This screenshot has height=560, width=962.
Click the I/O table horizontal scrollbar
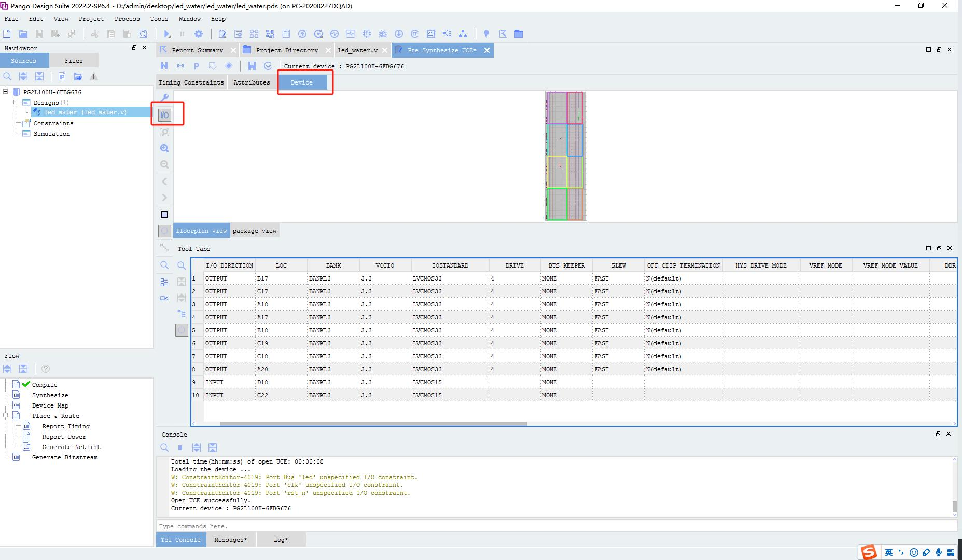pyautogui.click(x=373, y=424)
